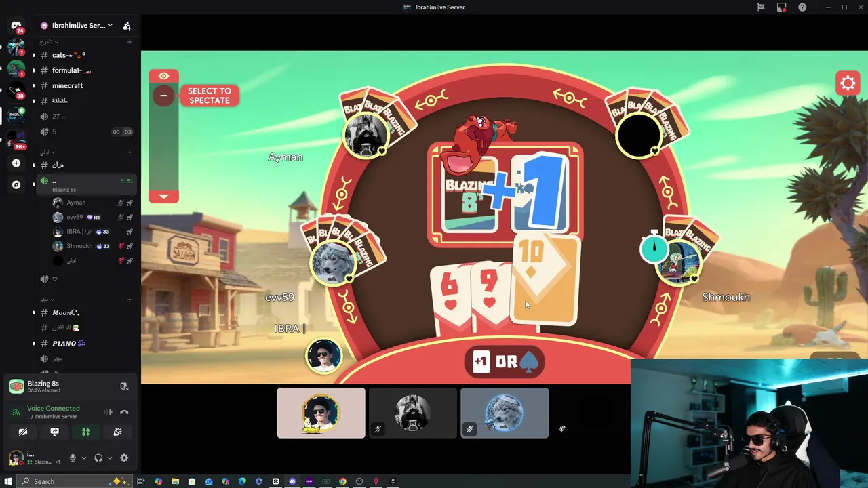This screenshot has width=868, height=488.
Task: Open the minecraft text channel
Action: [x=86, y=85]
